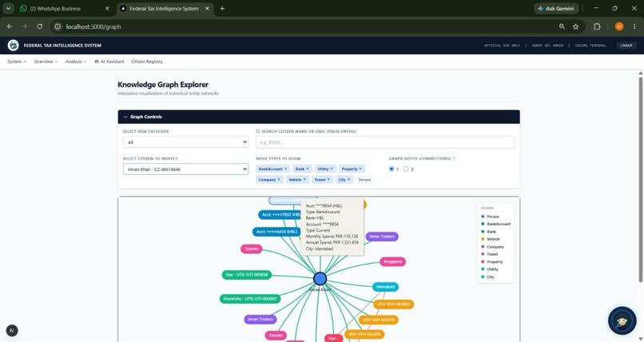The height and width of the screenshot is (342, 644).
Task: Click the BankAccount legend label
Action: [x=499, y=225]
